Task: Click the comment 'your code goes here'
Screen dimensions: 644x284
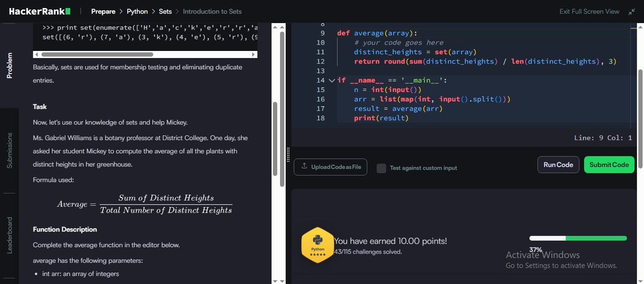Action: (x=398, y=42)
